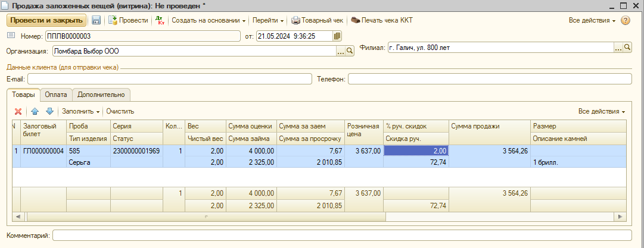Click Очистить button in table toolbar

tap(120, 111)
